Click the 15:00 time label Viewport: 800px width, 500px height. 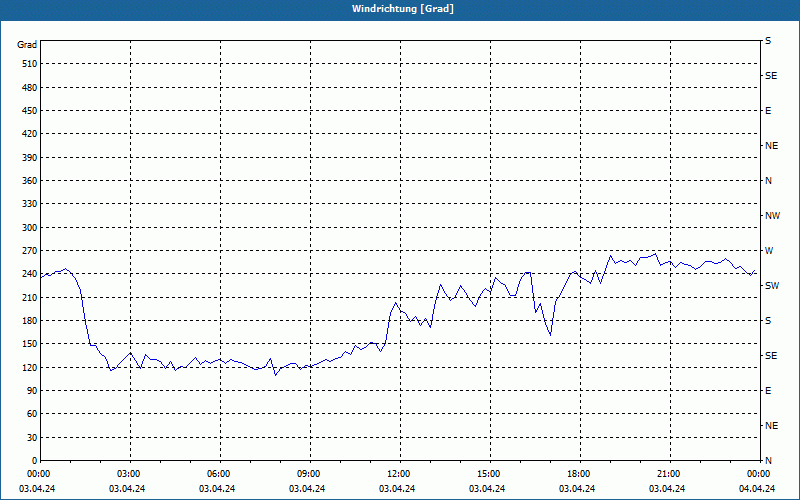(x=490, y=474)
